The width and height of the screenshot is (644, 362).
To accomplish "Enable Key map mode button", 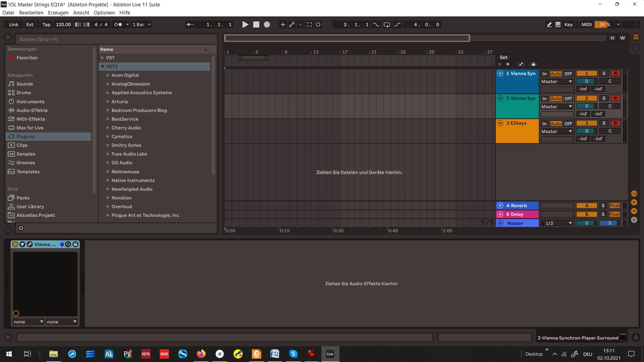I will (568, 24).
